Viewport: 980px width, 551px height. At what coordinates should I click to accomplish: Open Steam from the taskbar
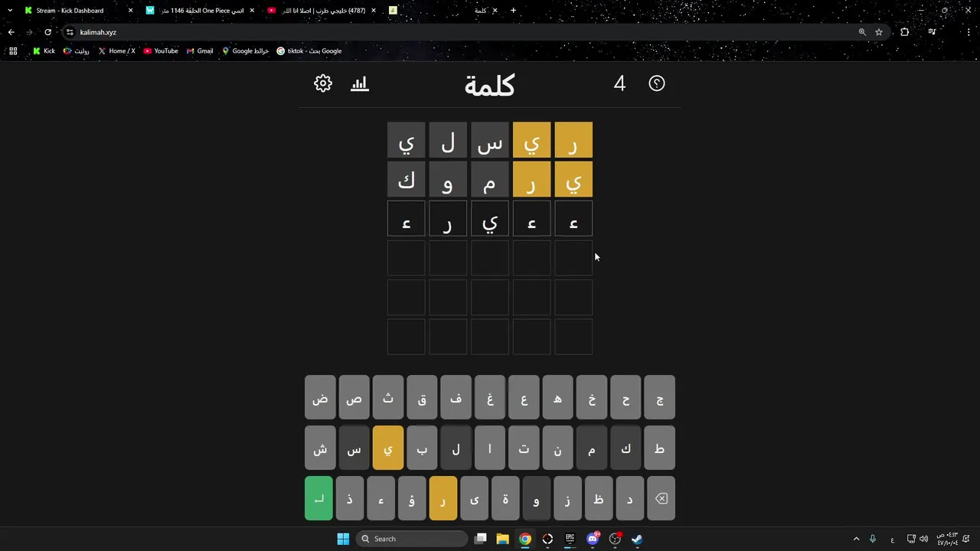(637, 539)
